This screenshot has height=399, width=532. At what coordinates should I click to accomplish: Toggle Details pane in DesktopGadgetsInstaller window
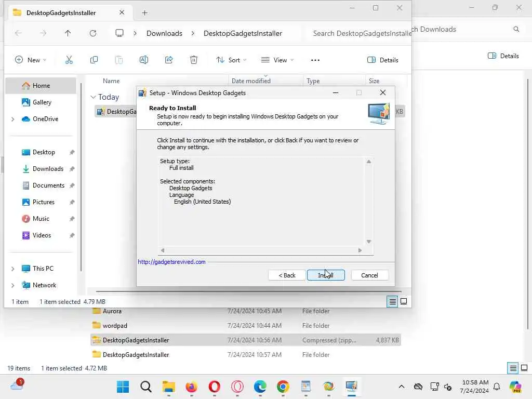[x=383, y=60]
